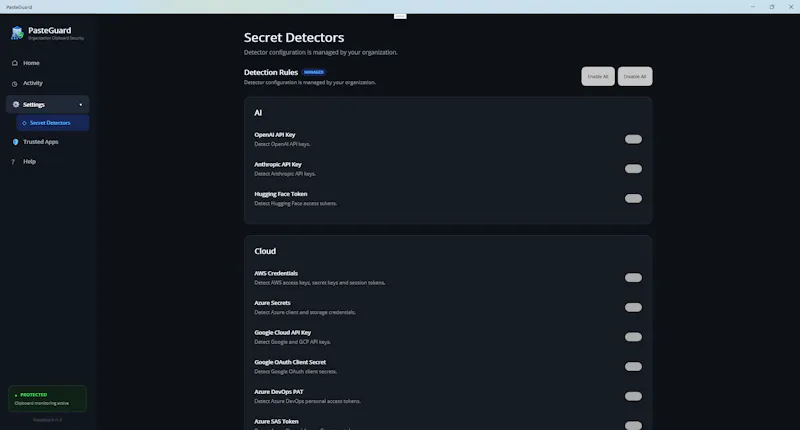This screenshot has width=800, height=430.
Task: Open the Settings section
Action: click(47, 105)
